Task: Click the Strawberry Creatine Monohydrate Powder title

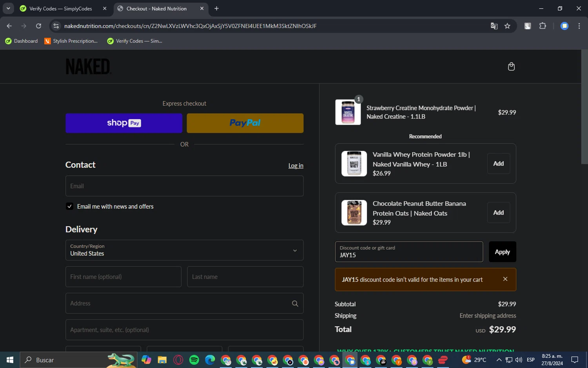Action: tap(421, 112)
